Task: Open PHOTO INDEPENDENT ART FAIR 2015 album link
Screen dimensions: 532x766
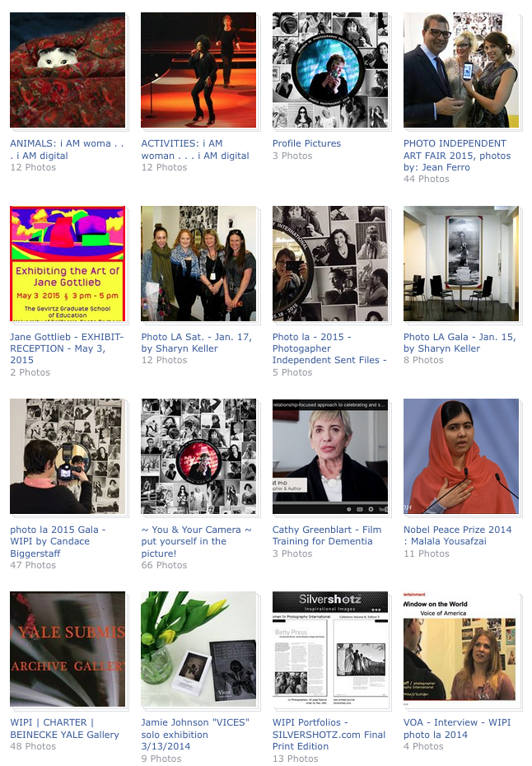Action: click(x=457, y=156)
